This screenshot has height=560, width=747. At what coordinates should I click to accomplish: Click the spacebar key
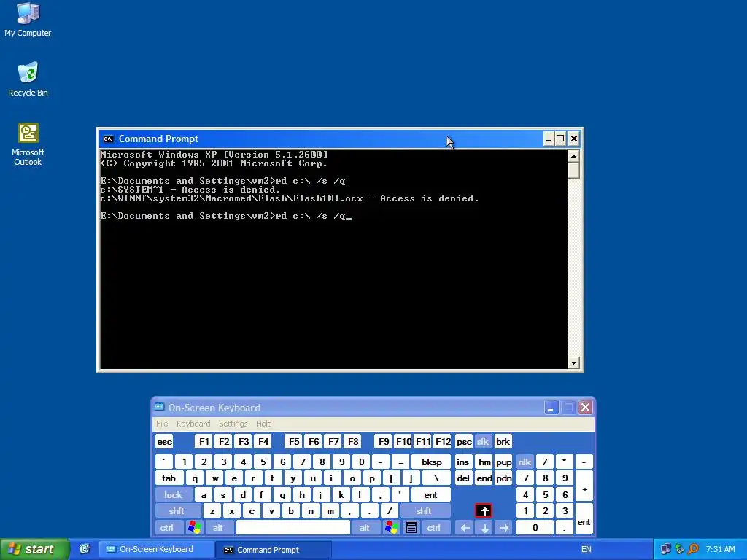(293, 528)
